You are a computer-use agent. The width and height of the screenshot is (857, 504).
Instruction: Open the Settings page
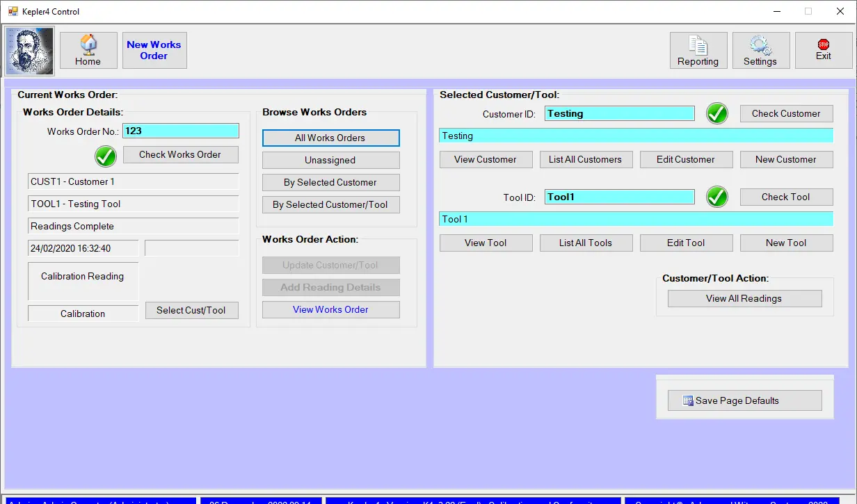pos(760,50)
